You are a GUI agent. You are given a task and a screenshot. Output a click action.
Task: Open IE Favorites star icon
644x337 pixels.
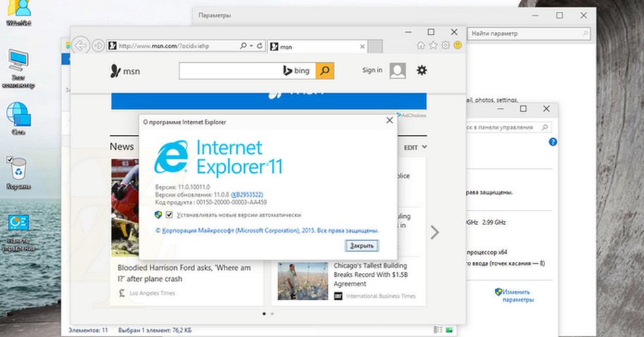click(433, 45)
